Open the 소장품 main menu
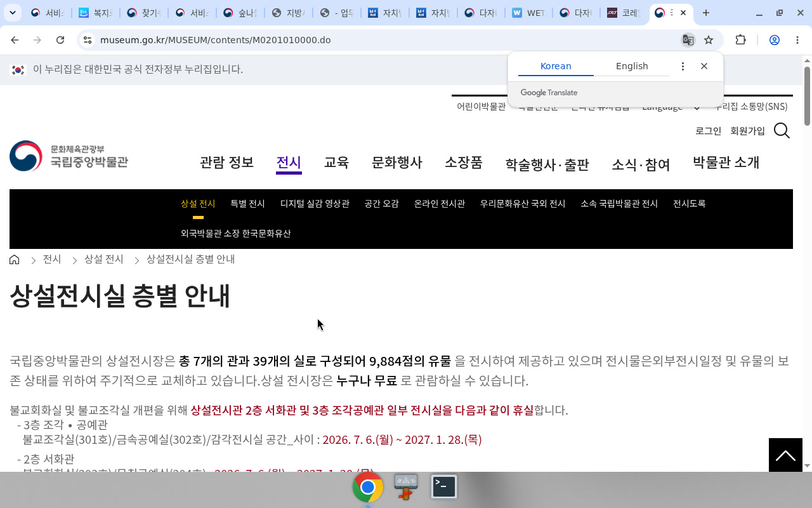812x508 pixels. [x=463, y=163]
